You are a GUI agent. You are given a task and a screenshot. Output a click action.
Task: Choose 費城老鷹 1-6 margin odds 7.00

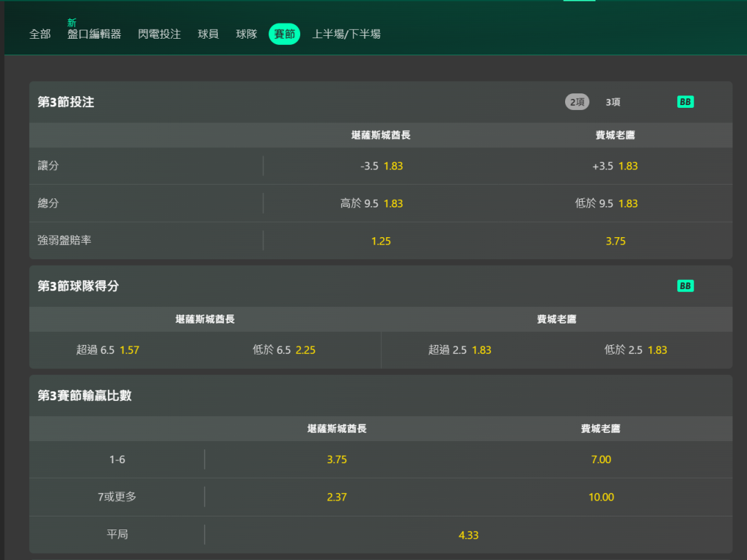point(601,460)
